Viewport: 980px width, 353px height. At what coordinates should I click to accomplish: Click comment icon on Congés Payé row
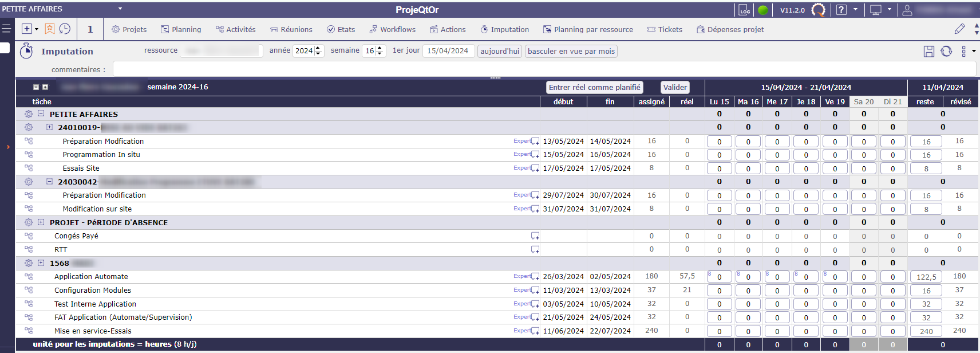tap(535, 236)
